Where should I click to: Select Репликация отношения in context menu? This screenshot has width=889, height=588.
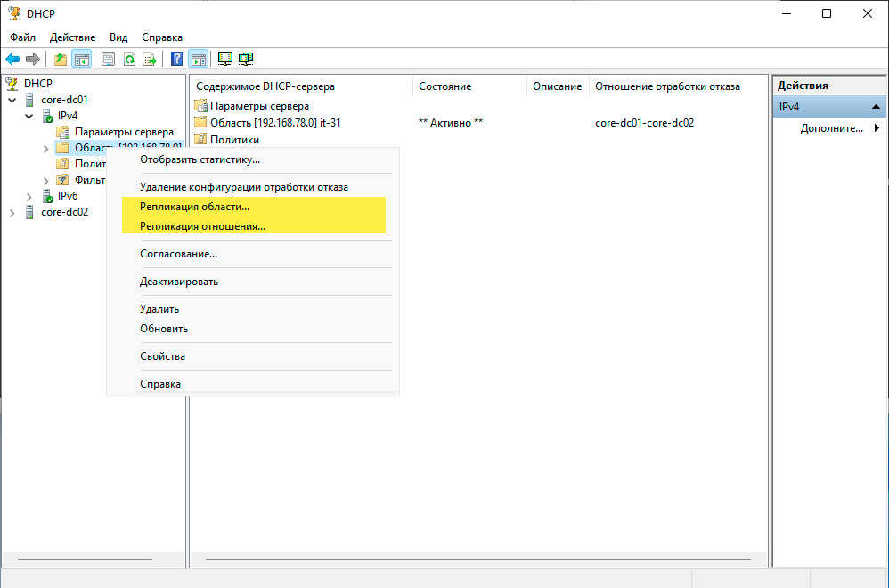click(202, 226)
